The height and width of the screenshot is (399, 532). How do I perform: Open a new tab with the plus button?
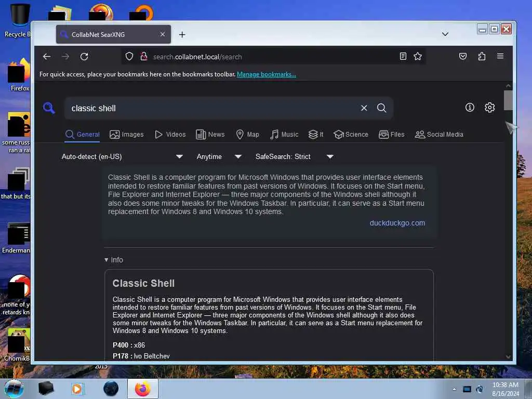pos(182,35)
